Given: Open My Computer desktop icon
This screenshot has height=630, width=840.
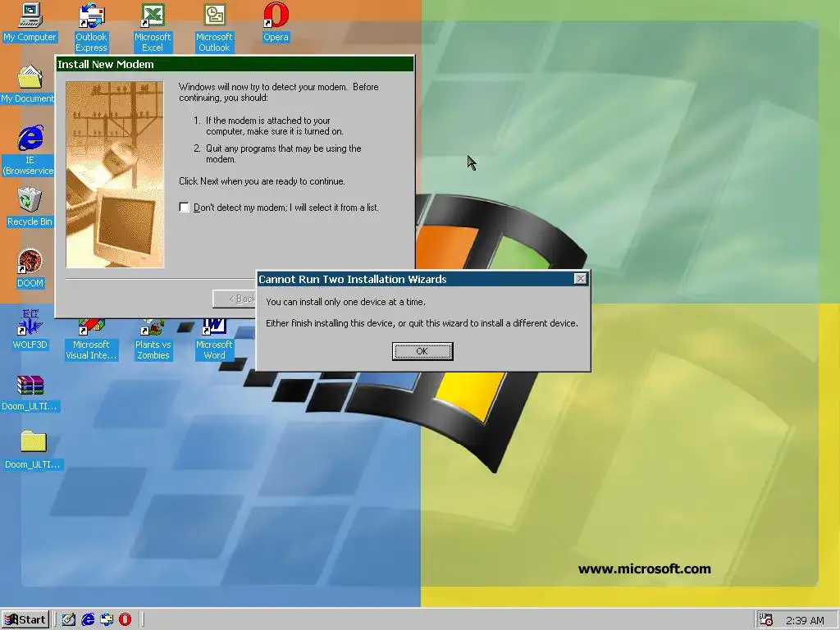Looking at the screenshot, I should 30,22.
